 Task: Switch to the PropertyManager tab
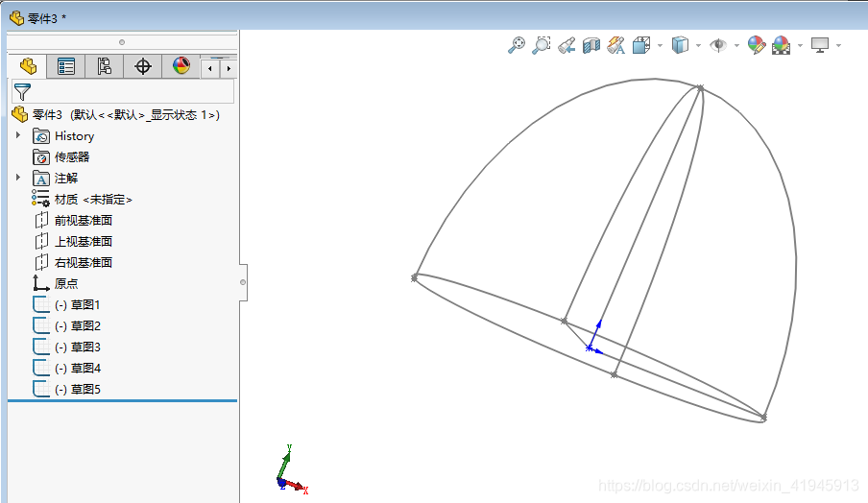(x=66, y=66)
